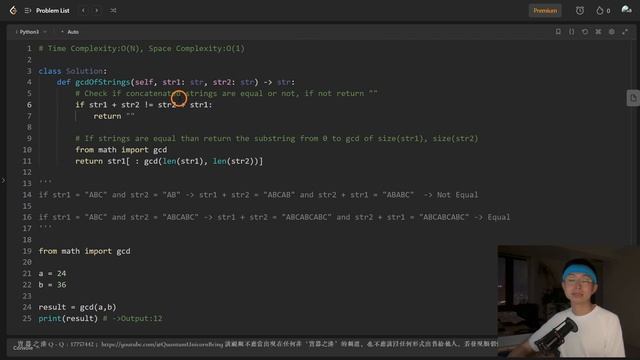Pick a random problem with shuffle icon
Screen dimensions: 640x360
click(113, 11)
